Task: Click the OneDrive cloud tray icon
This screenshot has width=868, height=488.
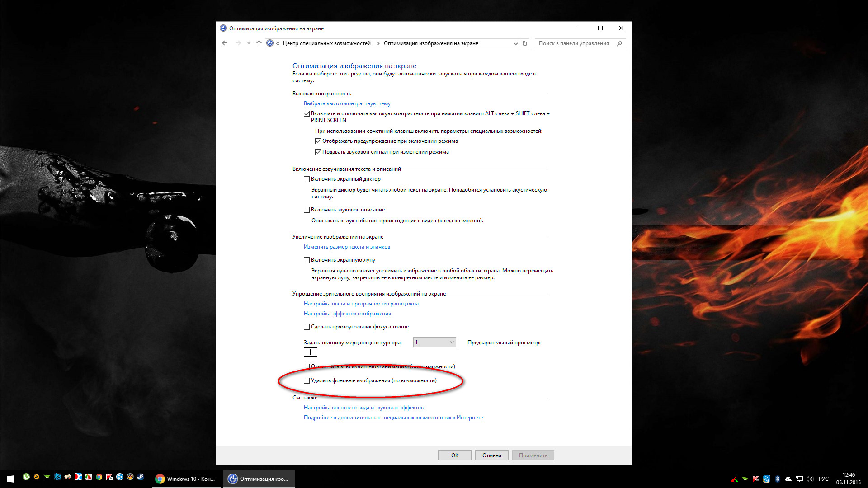Action: [x=788, y=479]
